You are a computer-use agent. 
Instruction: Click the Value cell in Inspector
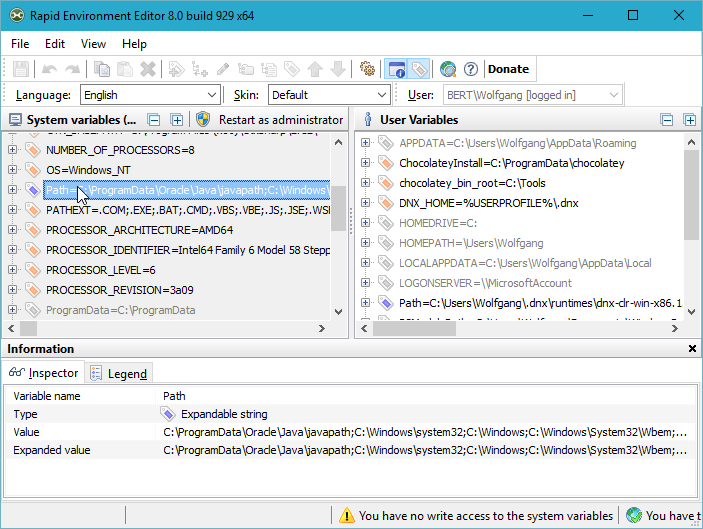pos(426,432)
